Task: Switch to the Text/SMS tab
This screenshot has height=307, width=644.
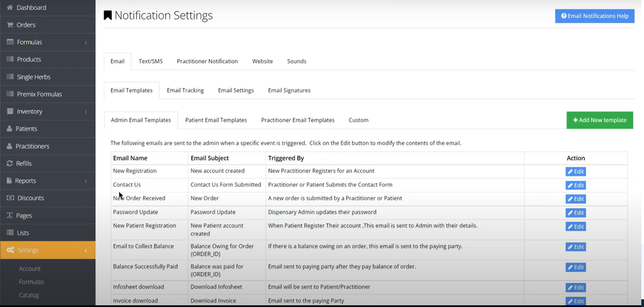Action: click(x=151, y=61)
